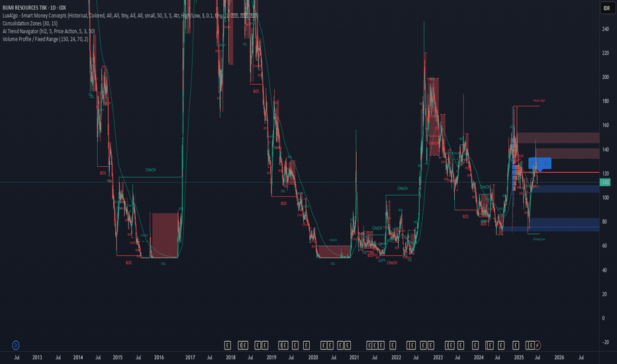The height and width of the screenshot is (364, 617).
Task: Click the green CHoCH label near 2016
Action: pyautogui.click(x=151, y=170)
